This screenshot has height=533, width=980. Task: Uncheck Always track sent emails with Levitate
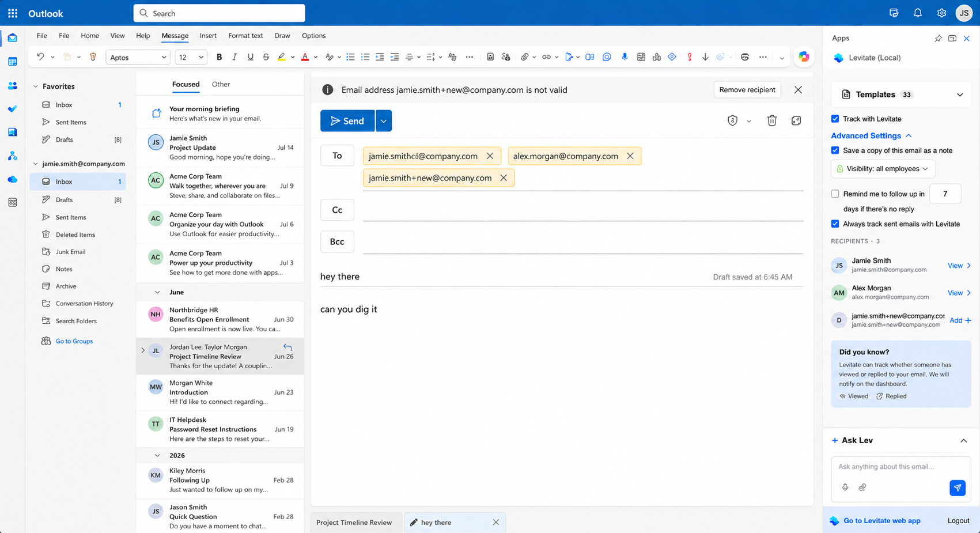(x=835, y=224)
